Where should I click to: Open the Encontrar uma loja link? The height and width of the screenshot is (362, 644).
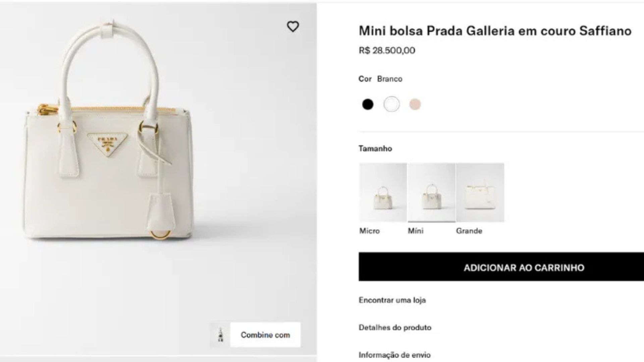point(392,300)
